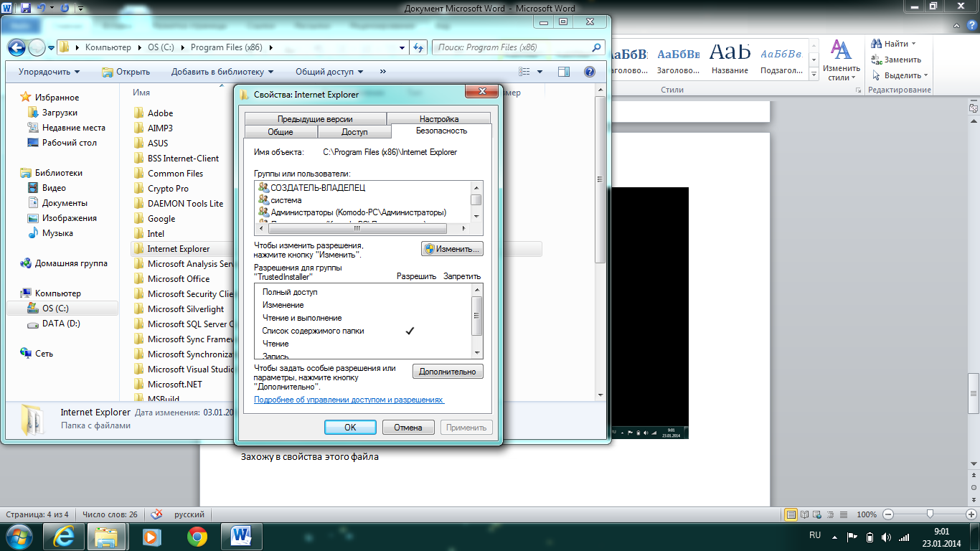Click the Action Center flag icon in the tray
This screenshot has height=551, width=980.
852,537
